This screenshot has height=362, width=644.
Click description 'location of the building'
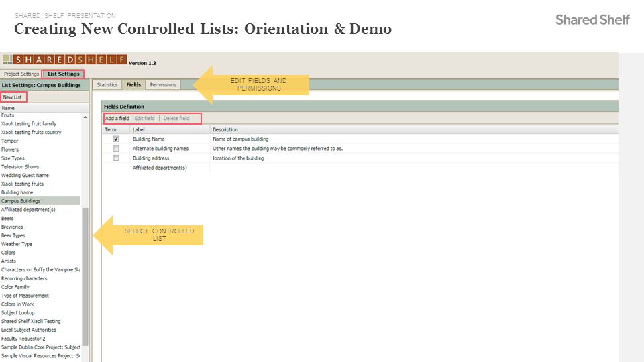point(238,158)
